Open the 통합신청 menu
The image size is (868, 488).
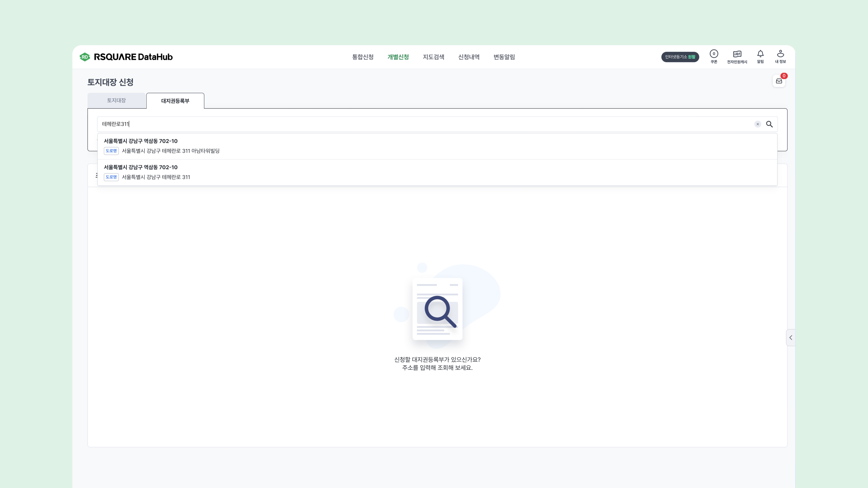tap(363, 57)
